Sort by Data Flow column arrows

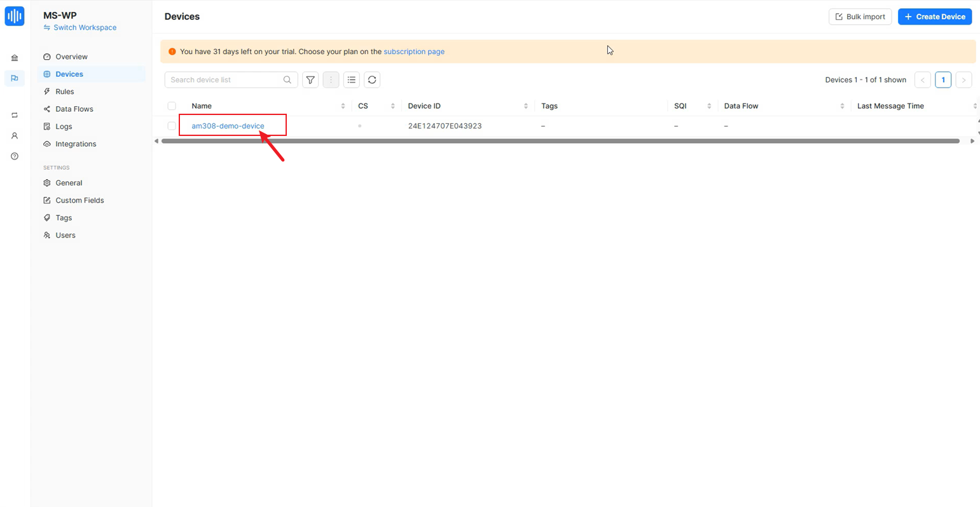(842, 106)
